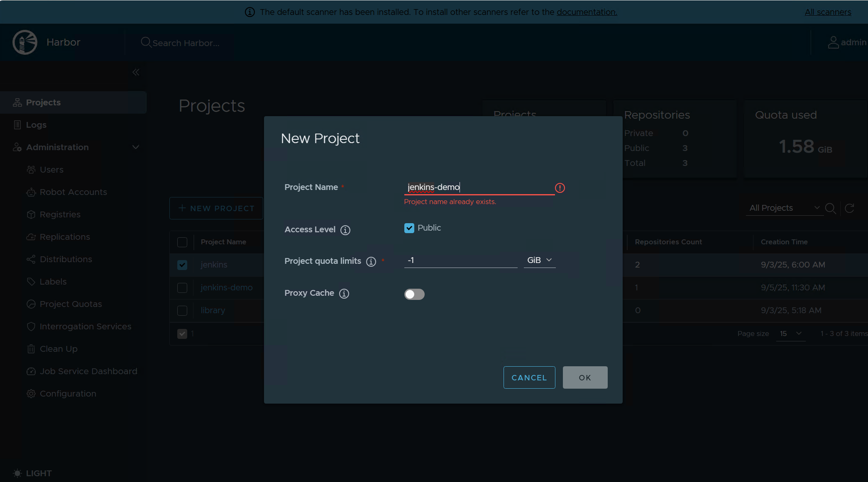Switch to LIGHT theme
Image resolution: width=868 pixels, height=482 pixels.
(32, 473)
